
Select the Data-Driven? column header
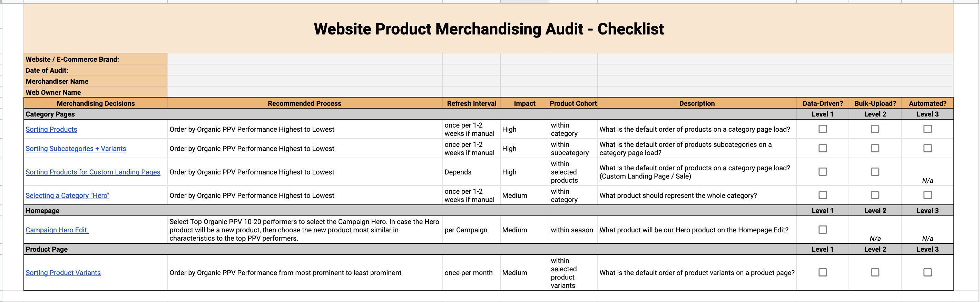point(823,103)
